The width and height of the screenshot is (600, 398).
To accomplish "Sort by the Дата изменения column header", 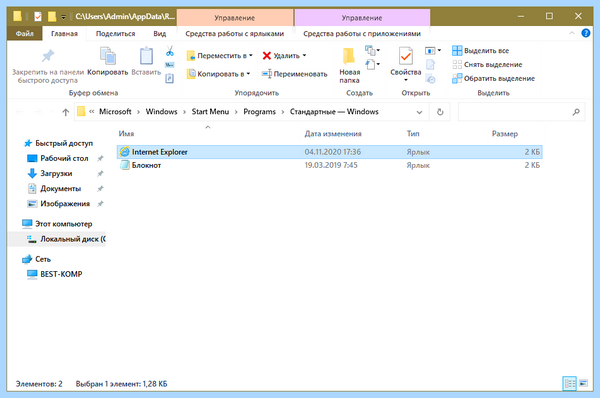I will (x=333, y=134).
